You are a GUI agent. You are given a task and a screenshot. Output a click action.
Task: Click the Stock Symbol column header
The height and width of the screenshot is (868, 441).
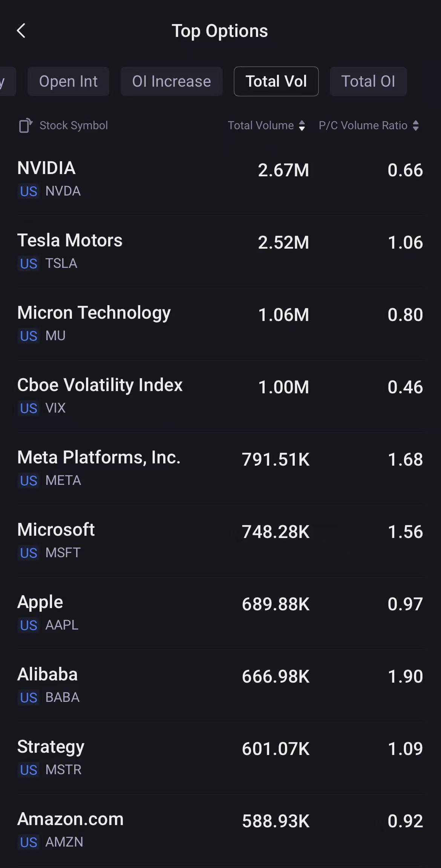pyautogui.click(x=74, y=125)
